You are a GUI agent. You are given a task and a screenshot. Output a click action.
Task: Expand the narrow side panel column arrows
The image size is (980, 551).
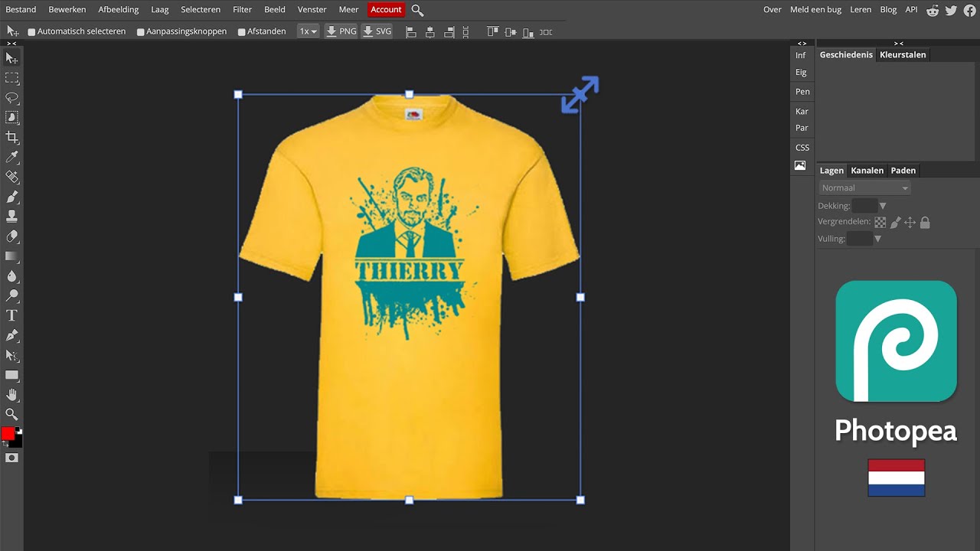click(802, 44)
